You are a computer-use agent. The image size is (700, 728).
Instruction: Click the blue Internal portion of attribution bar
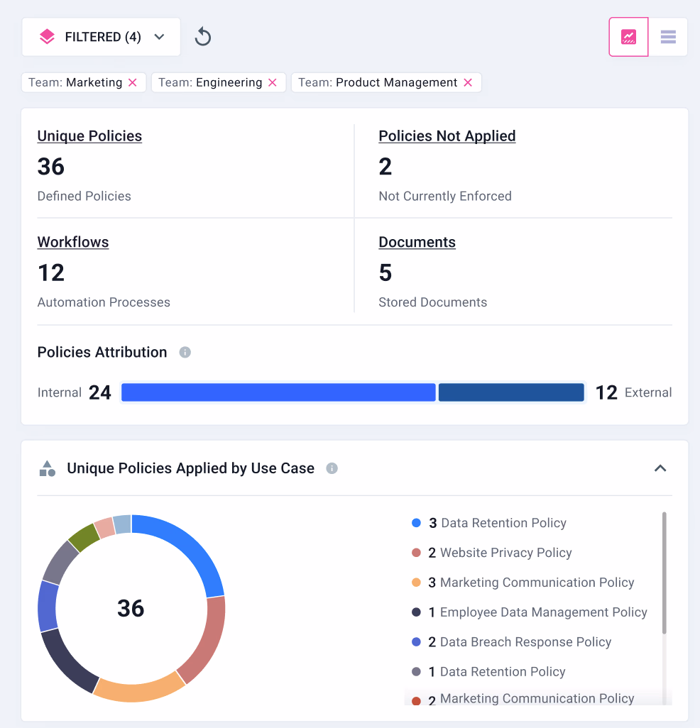coord(278,392)
